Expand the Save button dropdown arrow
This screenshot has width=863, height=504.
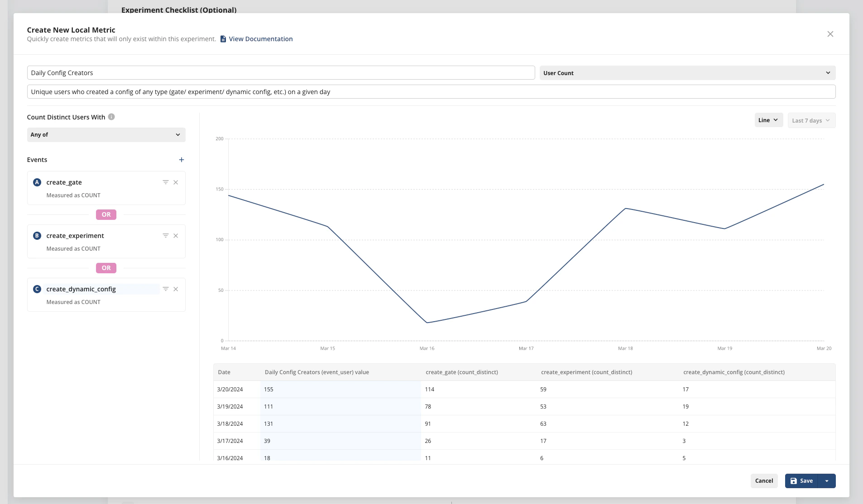828,481
